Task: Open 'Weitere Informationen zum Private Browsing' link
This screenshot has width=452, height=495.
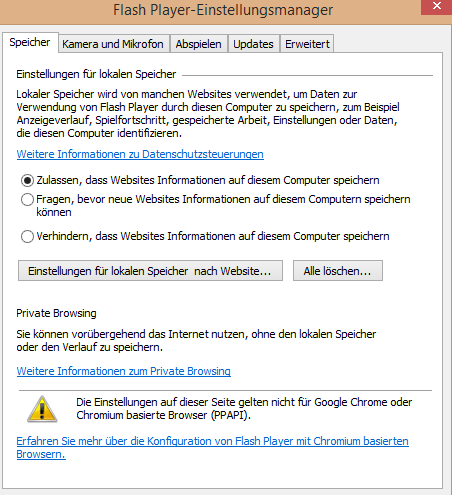Action: point(124,371)
